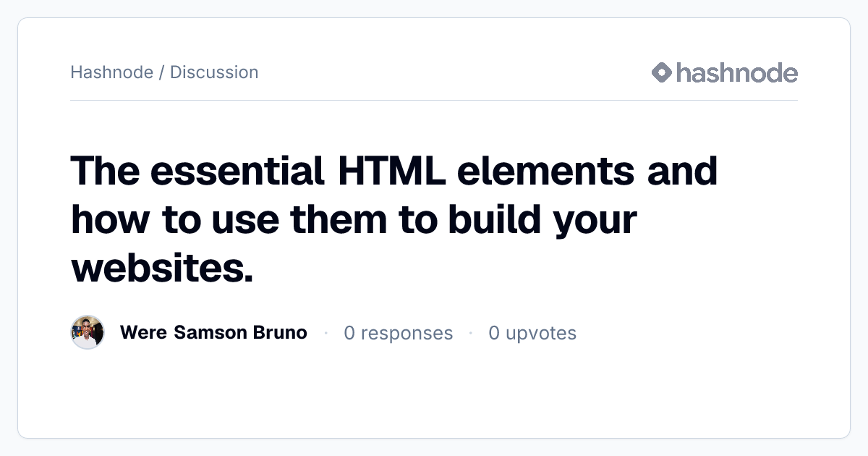Open Were Samson Bruno's avatar photo
This screenshot has width=868, height=456.
[x=88, y=332]
